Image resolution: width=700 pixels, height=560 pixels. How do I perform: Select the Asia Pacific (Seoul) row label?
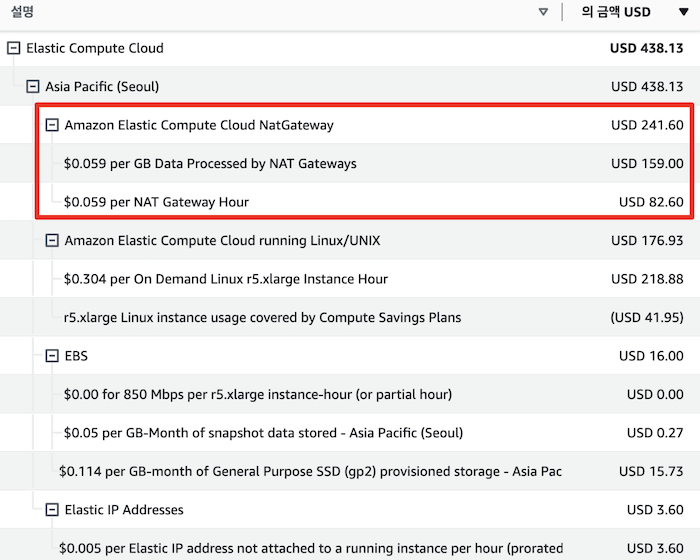click(102, 86)
